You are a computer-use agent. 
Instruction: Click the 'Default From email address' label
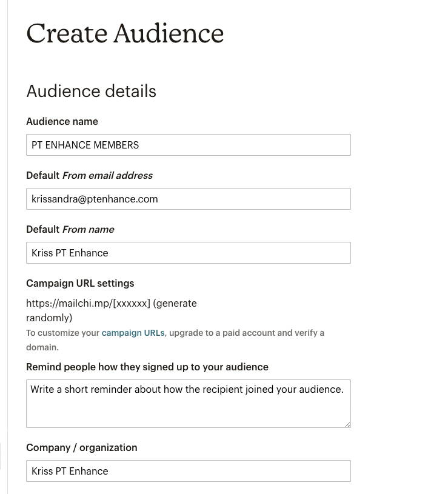pyautogui.click(x=90, y=175)
